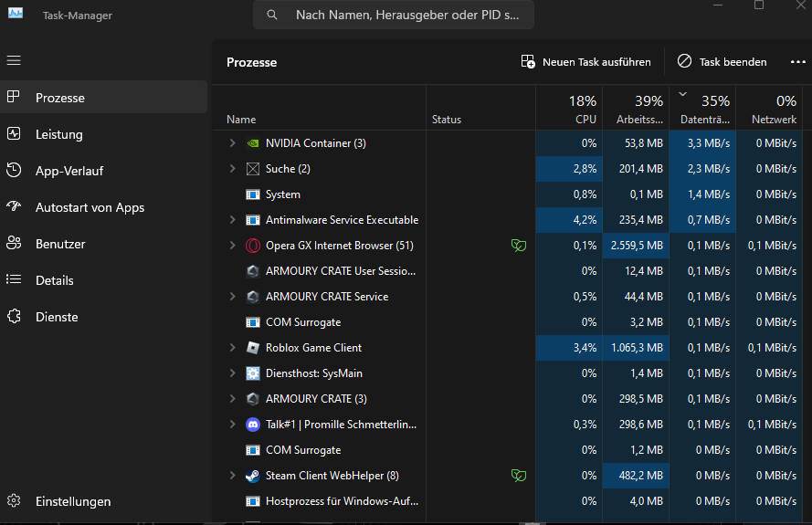This screenshot has width=812, height=525.
Task: Expand Antimalware Service Executable row
Action: coord(233,220)
